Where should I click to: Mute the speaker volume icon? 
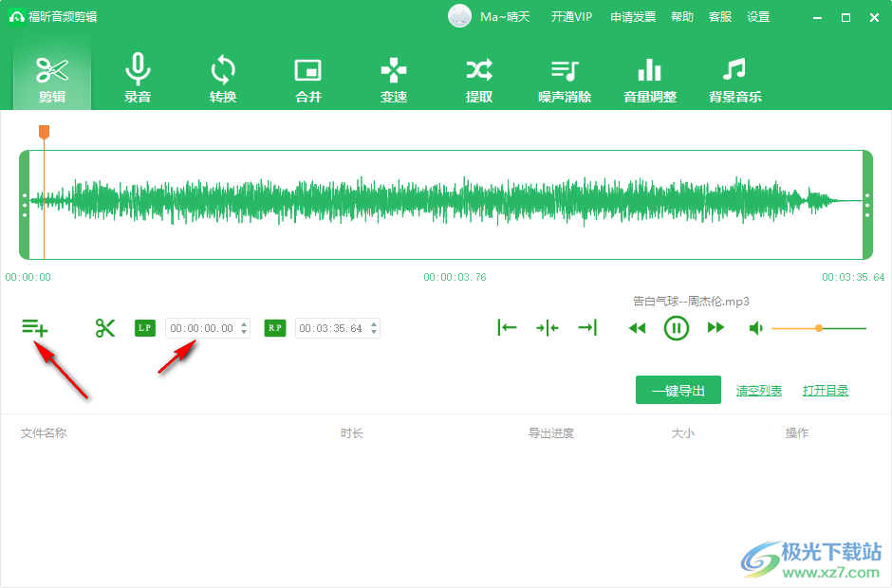tap(756, 328)
